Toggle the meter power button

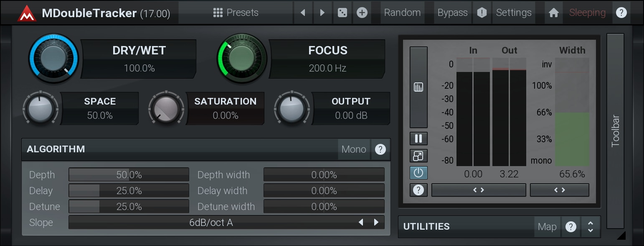coord(418,173)
